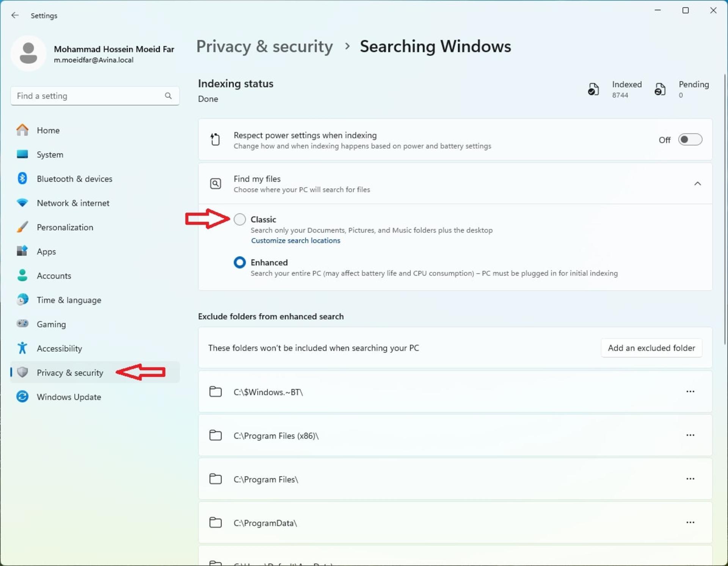Click folder icon beside C:\$Windows.~BT\
This screenshot has width=728, height=566.
coord(215,391)
